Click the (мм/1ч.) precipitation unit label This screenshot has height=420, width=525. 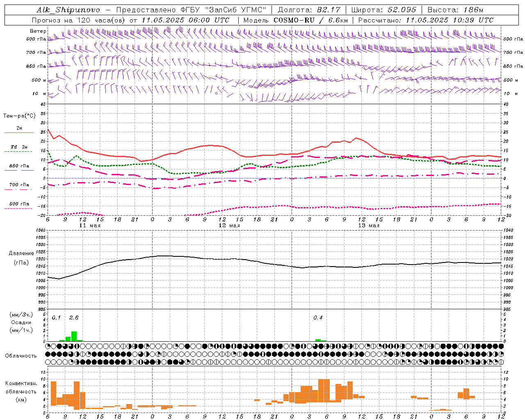(21, 330)
